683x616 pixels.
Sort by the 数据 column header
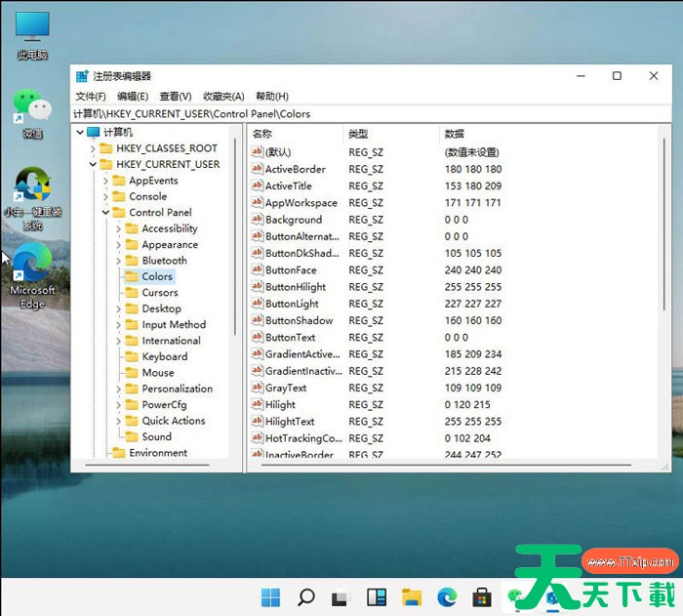pyautogui.click(x=549, y=134)
